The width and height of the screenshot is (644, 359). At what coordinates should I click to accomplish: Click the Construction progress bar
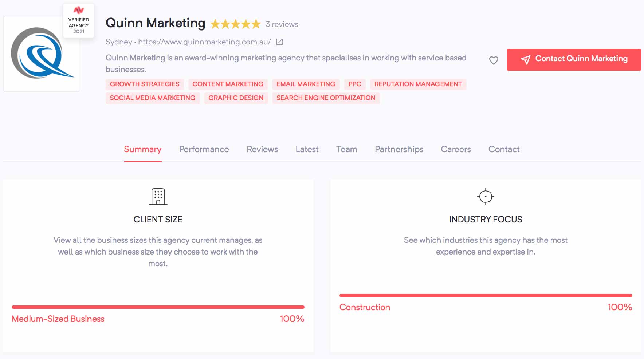point(486,296)
